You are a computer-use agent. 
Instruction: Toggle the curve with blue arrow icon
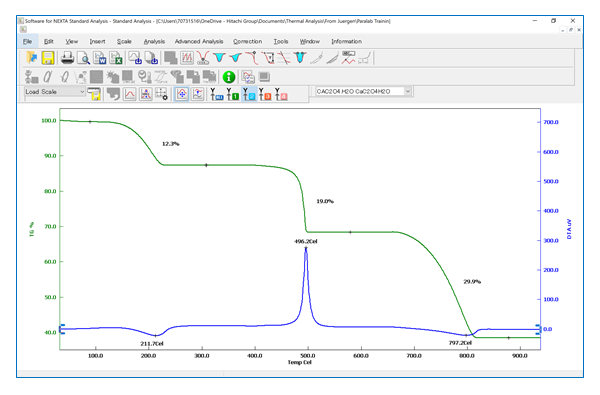coord(197,94)
